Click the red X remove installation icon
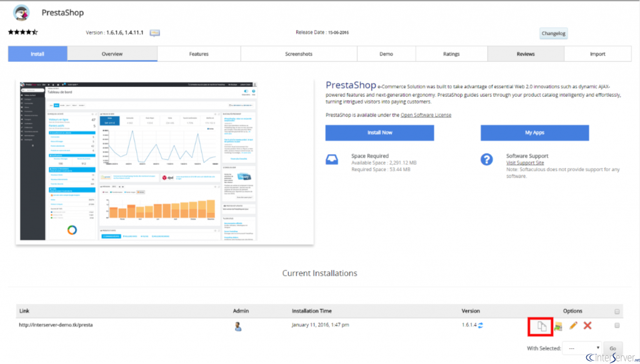Image resolution: width=640 pixels, height=364 pixels. [x=587, y=325]
